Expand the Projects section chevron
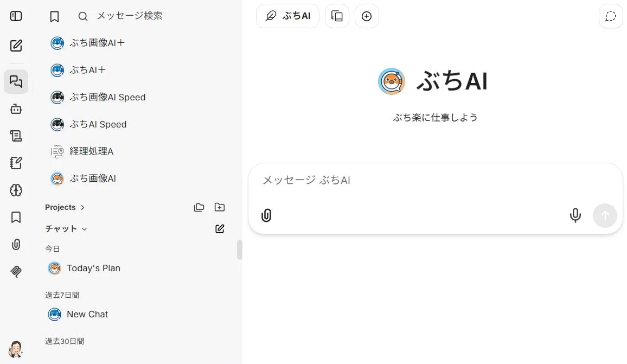The height and width of the screenshot is (364, 627). click(82, 207)
